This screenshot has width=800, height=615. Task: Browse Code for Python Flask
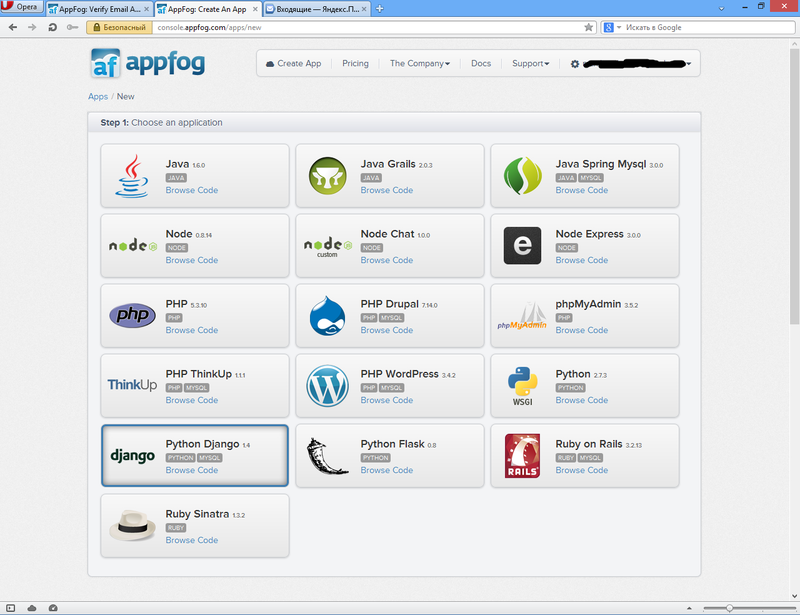387,470
